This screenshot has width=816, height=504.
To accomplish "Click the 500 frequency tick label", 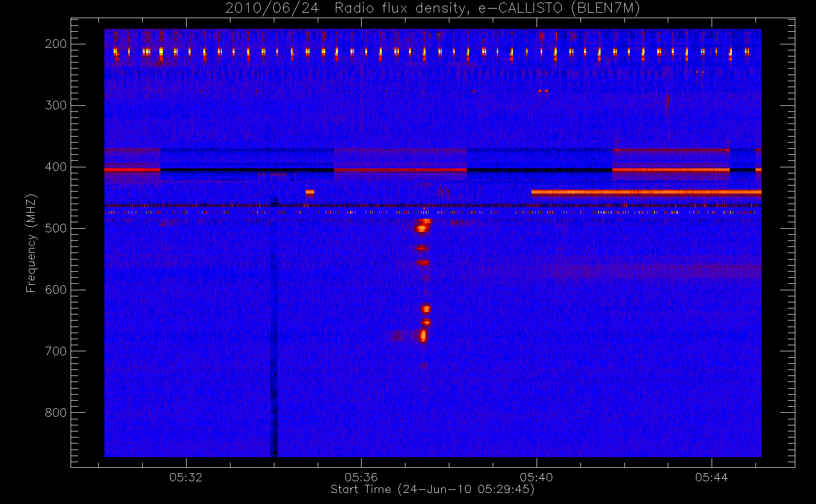I will coord(55,228).
